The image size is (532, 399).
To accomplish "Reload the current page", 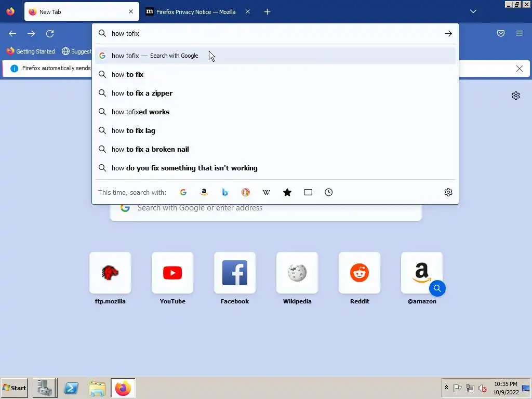I will (50, 34).
